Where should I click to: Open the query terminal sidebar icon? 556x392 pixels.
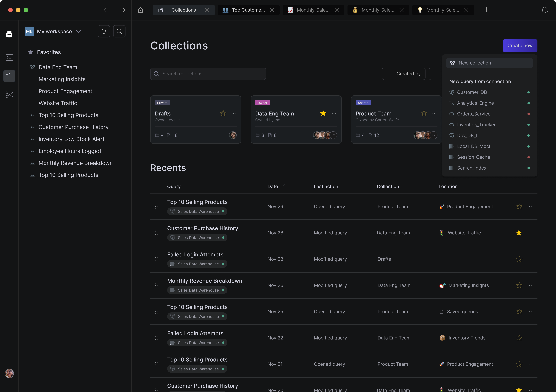click(9, 57)
